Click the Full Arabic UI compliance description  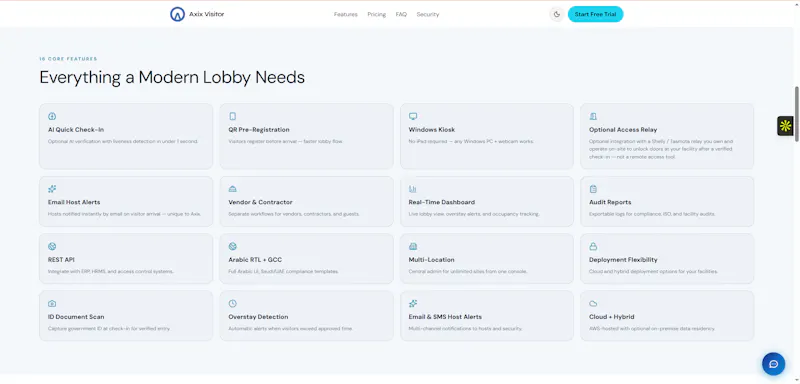pos(283,272)
